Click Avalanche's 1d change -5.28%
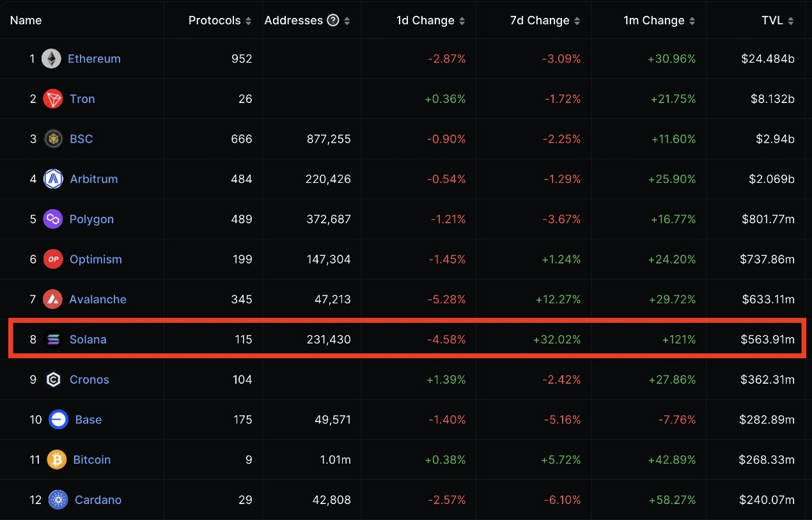 (447, 299)
